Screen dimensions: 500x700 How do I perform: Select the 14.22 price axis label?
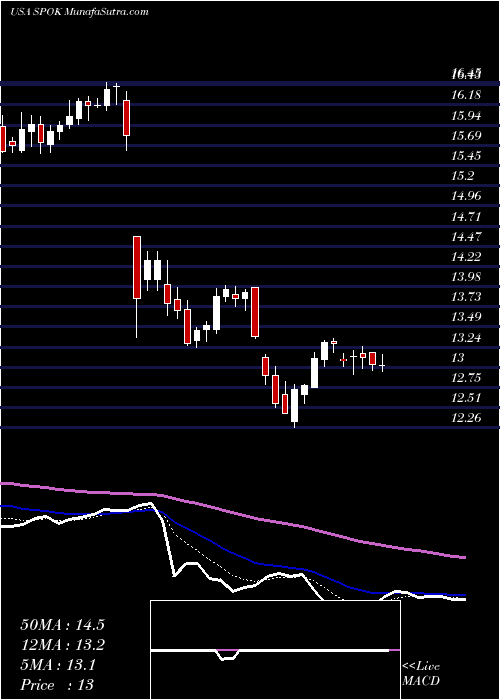[x=466, y=257]
